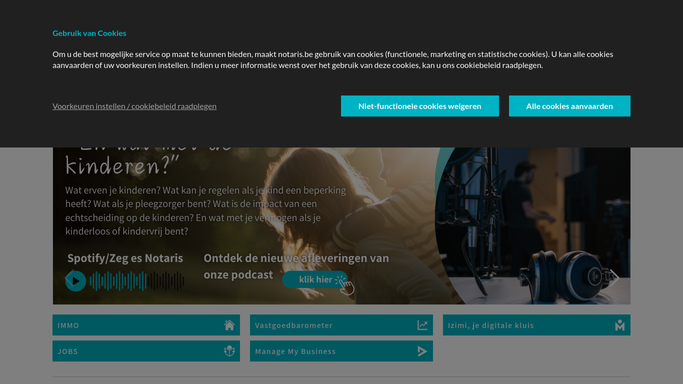Click the 'Gebruik van Cookies' heading
The width and height of the screenshot is (683, 384).
(89, 33)
